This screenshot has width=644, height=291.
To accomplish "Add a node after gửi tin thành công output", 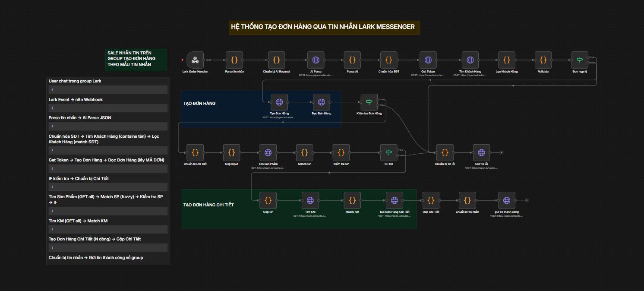I will click(x=527, y=200).
